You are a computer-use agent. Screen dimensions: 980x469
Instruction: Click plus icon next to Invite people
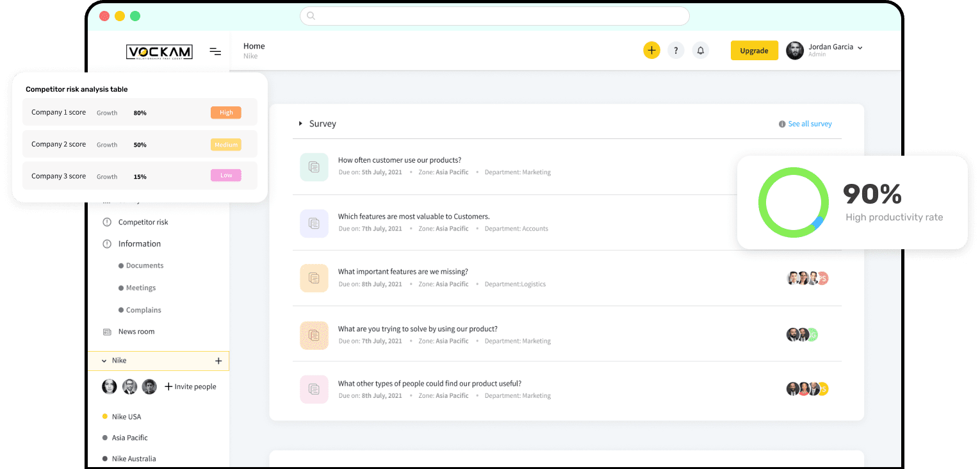[168, 387]
